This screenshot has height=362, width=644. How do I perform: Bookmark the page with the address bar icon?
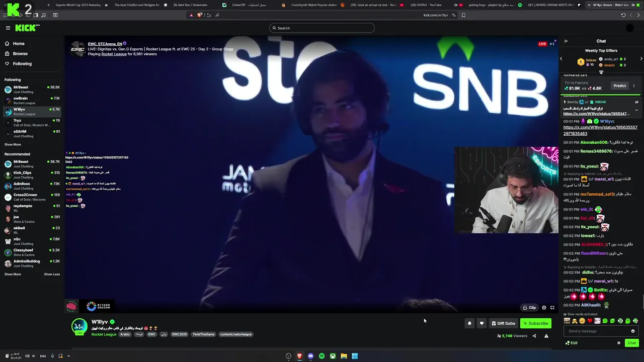(x=463, y=15)
